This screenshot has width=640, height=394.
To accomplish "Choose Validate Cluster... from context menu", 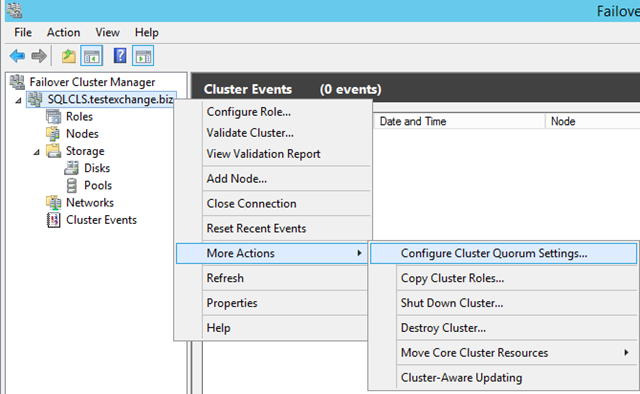I will pyautogui.click(x=273, y=133).
